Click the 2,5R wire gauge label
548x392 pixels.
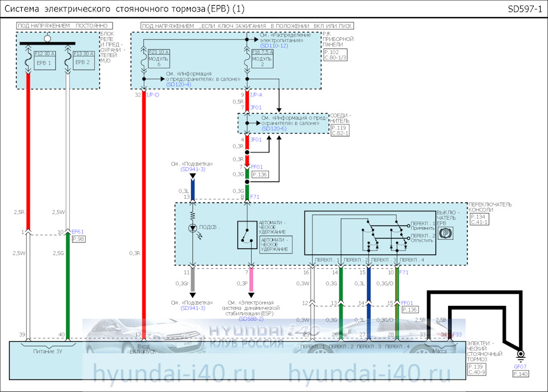click(x=19, y=212)
